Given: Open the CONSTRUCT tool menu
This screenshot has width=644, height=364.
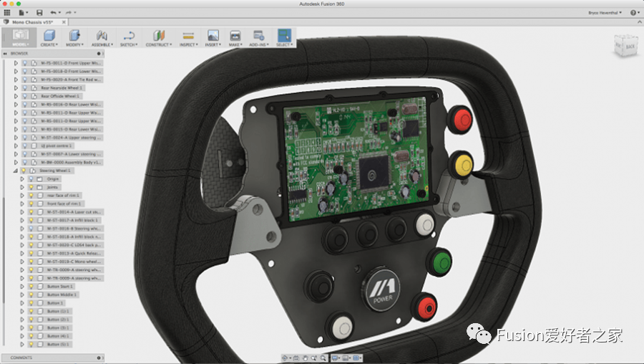Looking at the screenshot, I should point(159,37).
